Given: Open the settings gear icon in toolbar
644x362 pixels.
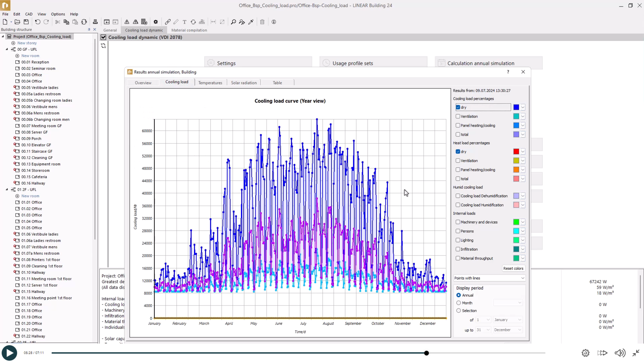Looking at the screenshot, I should (x=156, y=22).
